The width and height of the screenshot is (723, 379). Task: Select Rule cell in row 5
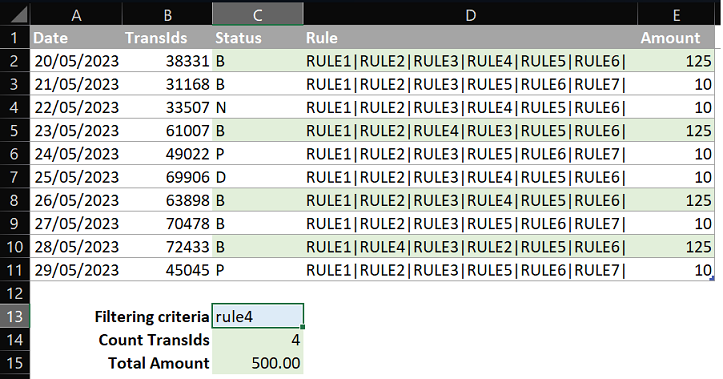[x=470, y=130]
